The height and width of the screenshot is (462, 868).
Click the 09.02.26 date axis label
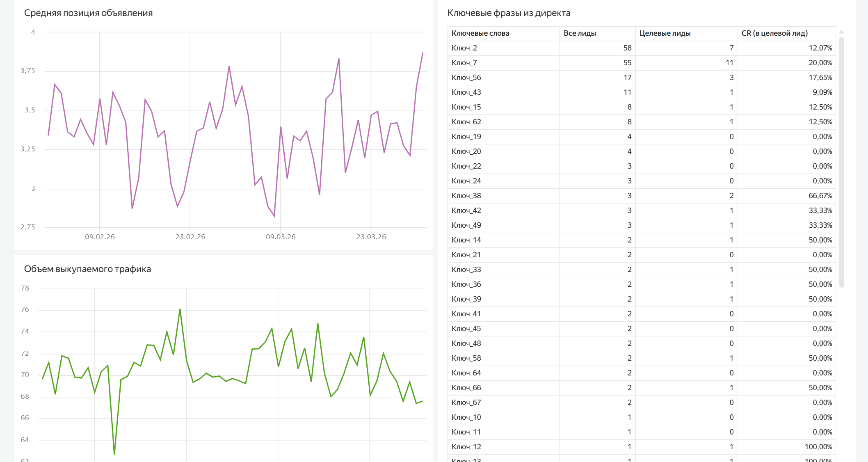pos(100,237)
